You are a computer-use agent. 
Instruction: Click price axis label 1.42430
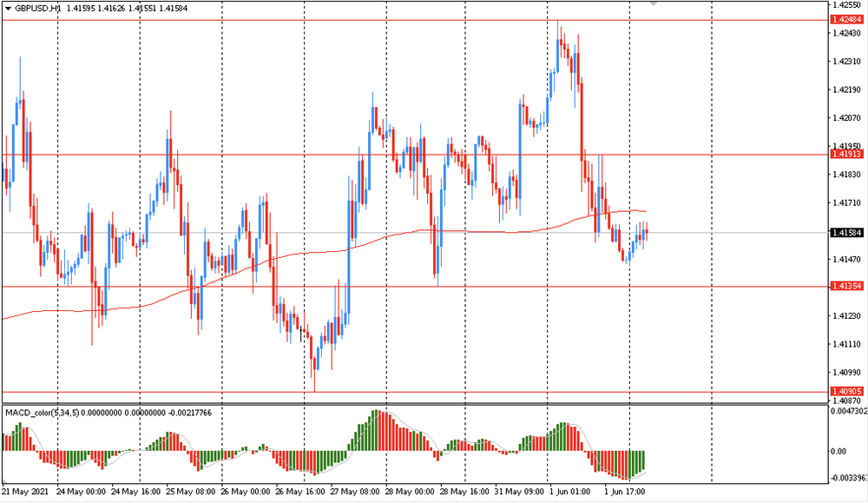tap(847, 33)
